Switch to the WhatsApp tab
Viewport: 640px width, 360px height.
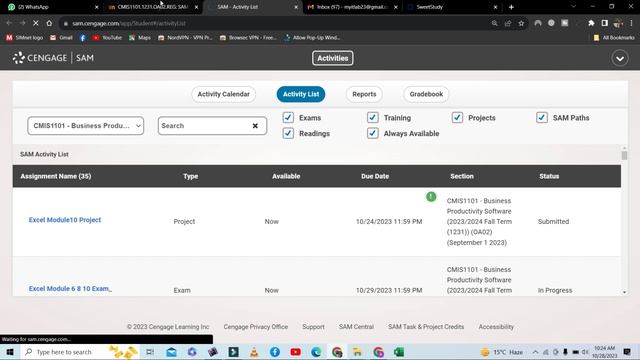[53, 7]
